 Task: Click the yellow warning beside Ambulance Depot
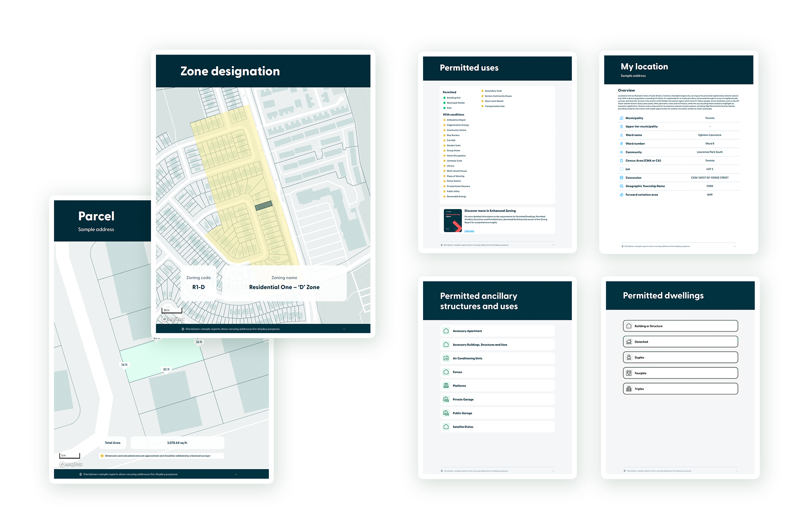point(444,120)
